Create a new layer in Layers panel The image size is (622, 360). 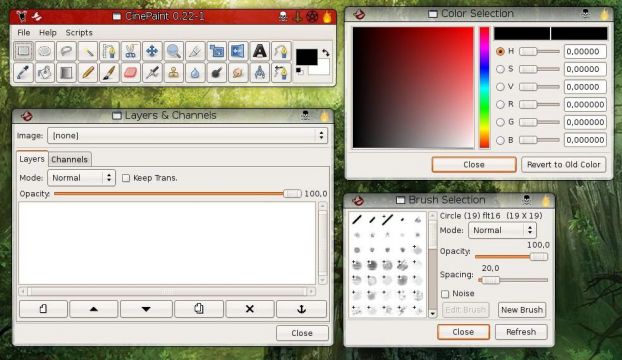point(43,309)
